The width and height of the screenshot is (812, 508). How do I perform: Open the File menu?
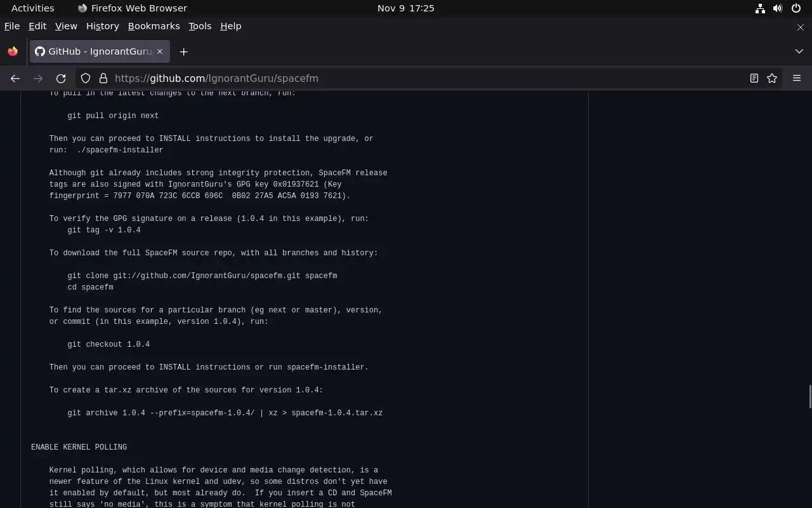[12, 26]
